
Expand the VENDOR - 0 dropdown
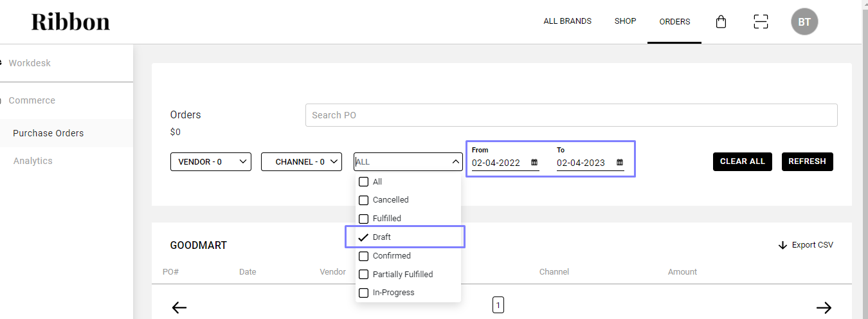pos(210,162)
